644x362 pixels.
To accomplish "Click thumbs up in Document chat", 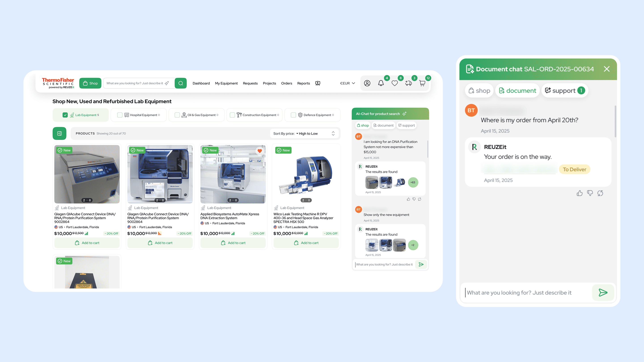I will click(580, 193).
